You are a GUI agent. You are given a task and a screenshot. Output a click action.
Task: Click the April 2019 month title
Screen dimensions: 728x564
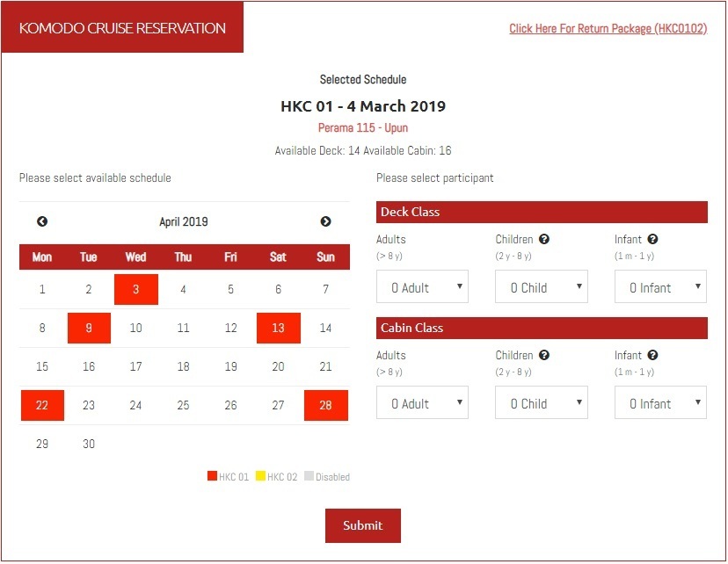184,221
